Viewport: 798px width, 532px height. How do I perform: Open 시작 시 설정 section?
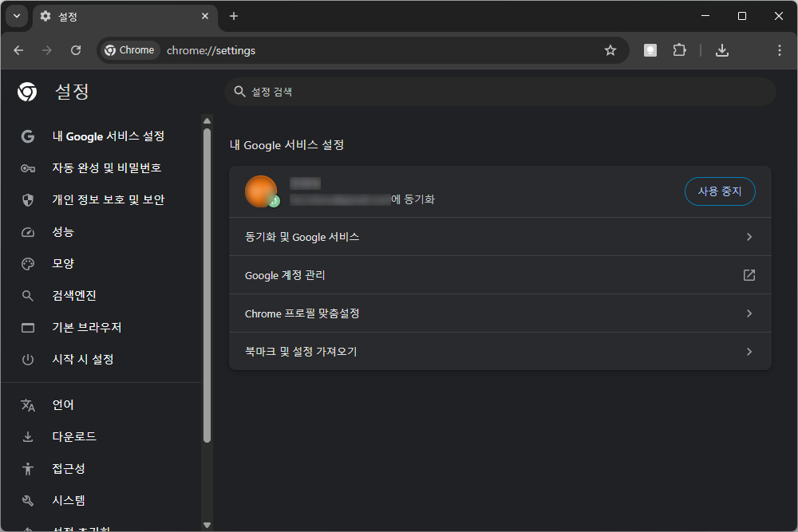tap(102, 360)
